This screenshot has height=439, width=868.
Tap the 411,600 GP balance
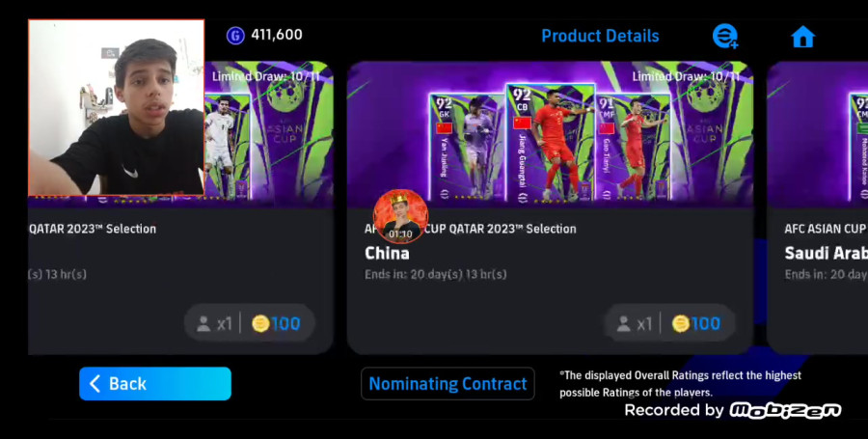[277, 35]
